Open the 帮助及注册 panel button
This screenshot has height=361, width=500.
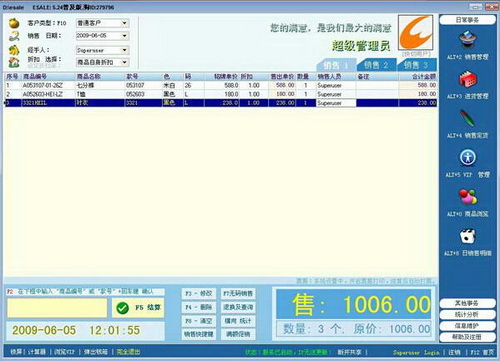pyautogui.click(x=467, y=337)
